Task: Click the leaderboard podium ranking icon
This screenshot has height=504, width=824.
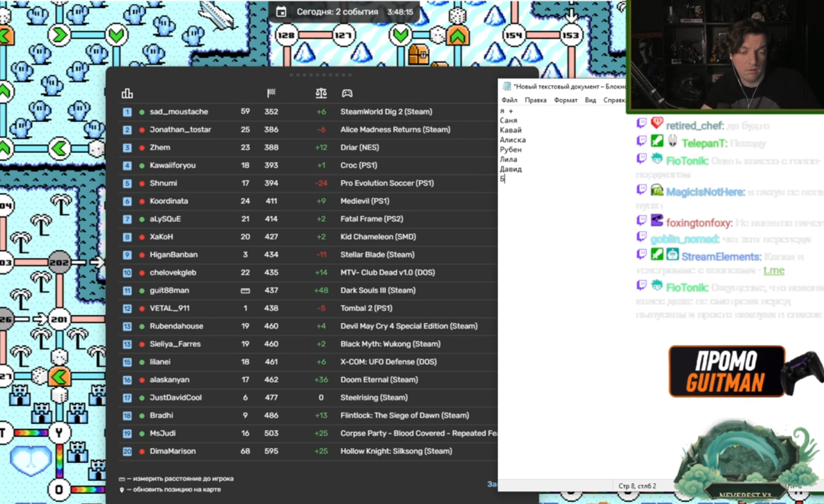Action: pos(127,94)
